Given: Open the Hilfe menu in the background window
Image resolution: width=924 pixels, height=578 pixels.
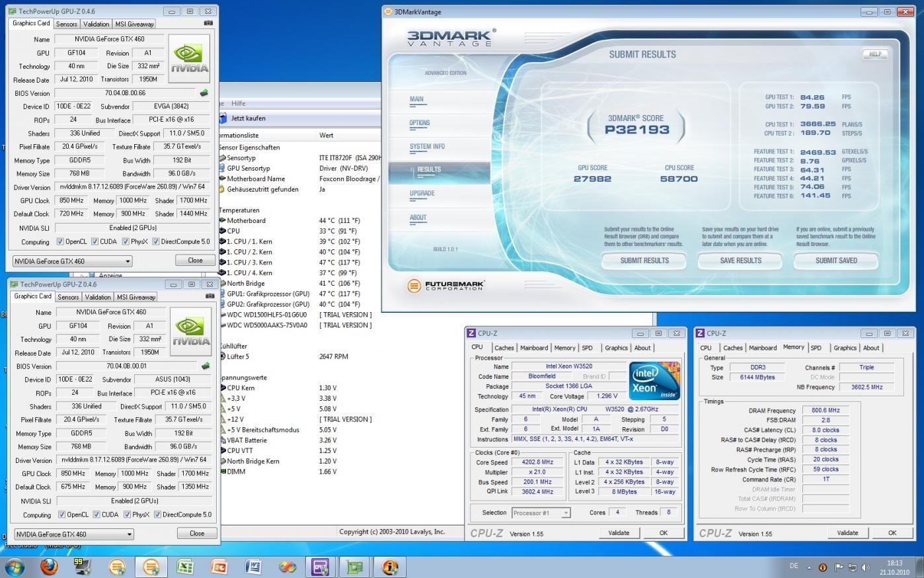Looking at the screenshot, I should 239,103.
